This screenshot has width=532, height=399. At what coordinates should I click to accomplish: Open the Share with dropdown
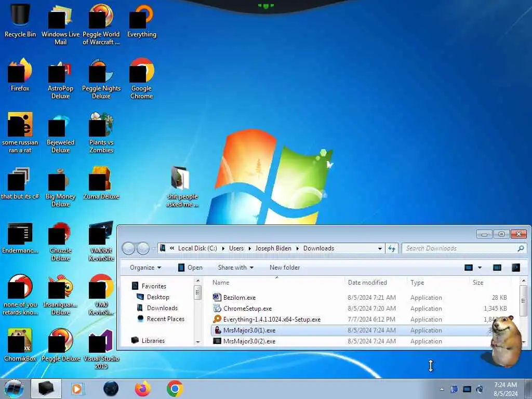pyautogui.click(x=236, y=268)
